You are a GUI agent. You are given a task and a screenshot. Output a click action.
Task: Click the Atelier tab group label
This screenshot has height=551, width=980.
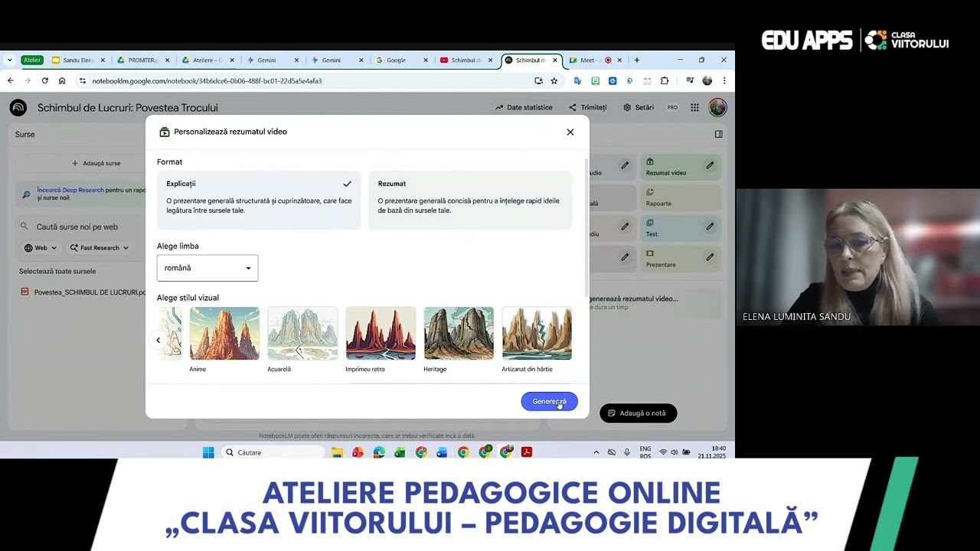[31, 60]
